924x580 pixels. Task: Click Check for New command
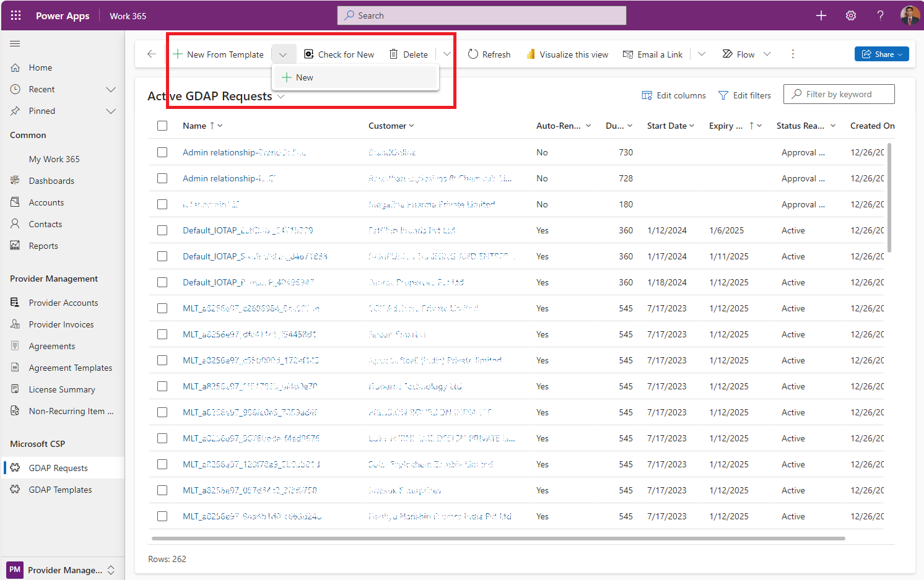point(339,54)
